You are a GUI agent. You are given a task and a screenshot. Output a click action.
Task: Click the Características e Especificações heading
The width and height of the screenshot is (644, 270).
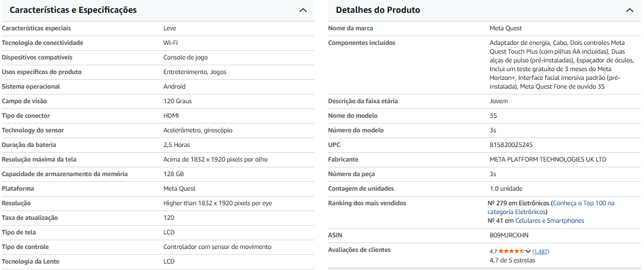point(73,10)
